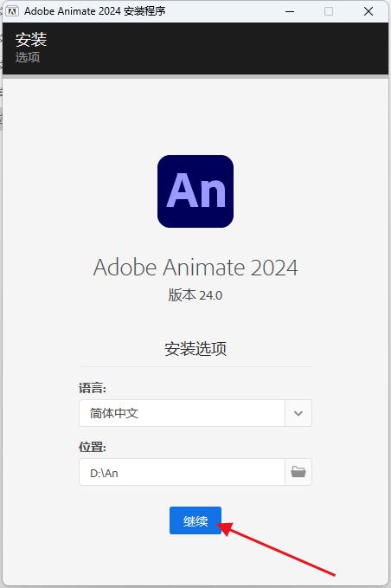
Task: Click the red arrow annotation pointing at 继续
Action: coord(276,549)
